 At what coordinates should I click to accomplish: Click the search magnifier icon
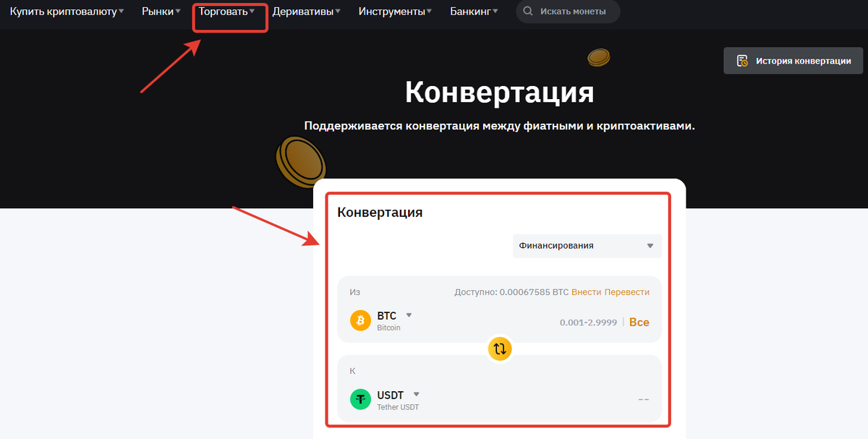click(x=528, y=12)
